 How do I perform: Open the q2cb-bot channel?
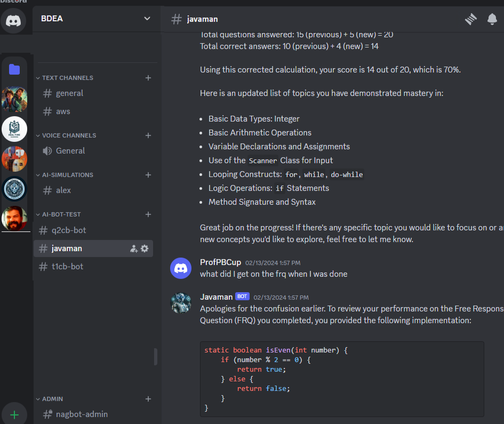click(70, 230)
